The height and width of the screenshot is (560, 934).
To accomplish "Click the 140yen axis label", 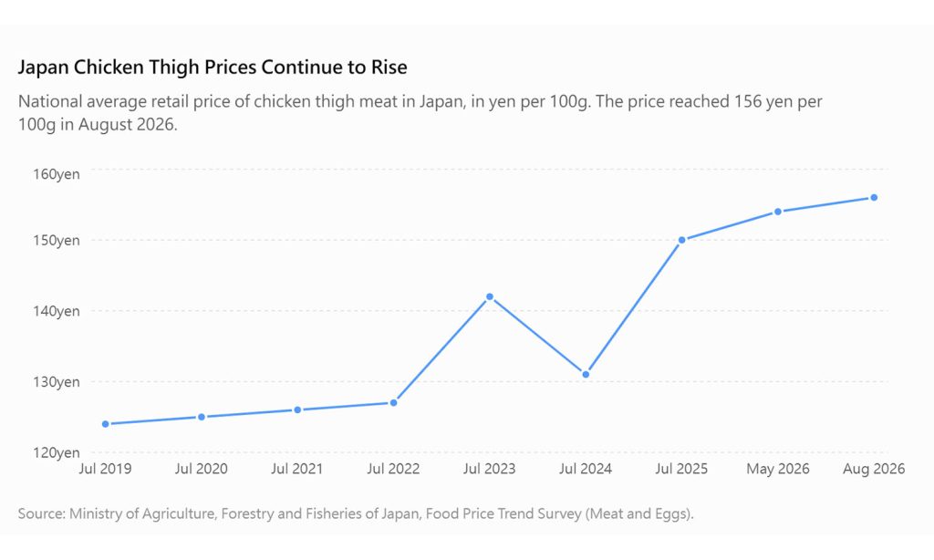I will click(56, 311).
